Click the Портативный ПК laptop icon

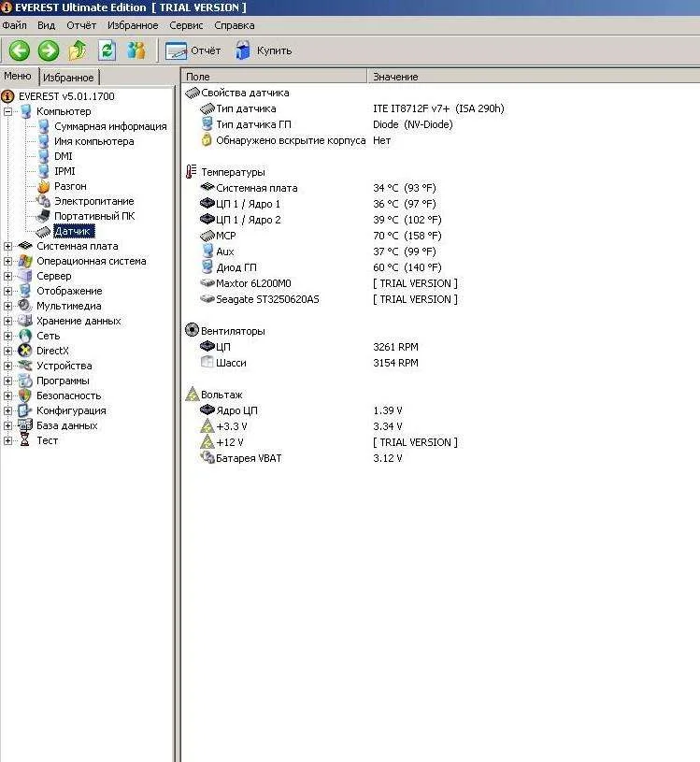tap(44, 216)
